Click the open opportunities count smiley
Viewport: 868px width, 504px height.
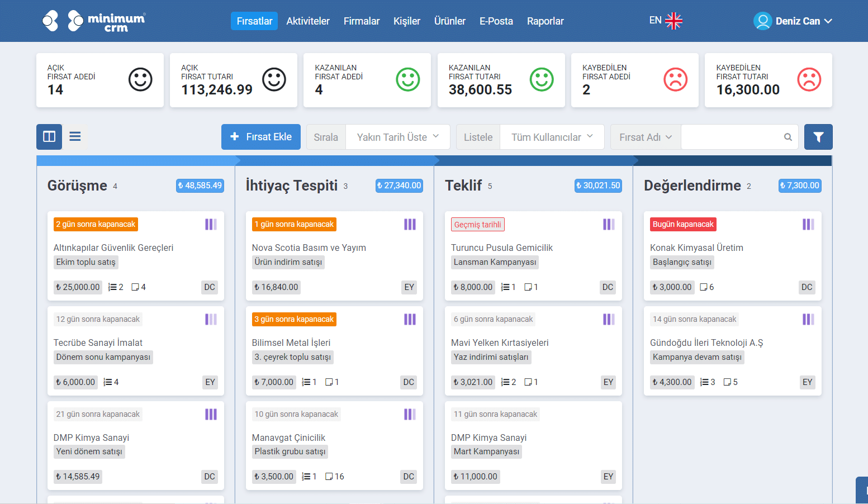(x=140, y=79)
